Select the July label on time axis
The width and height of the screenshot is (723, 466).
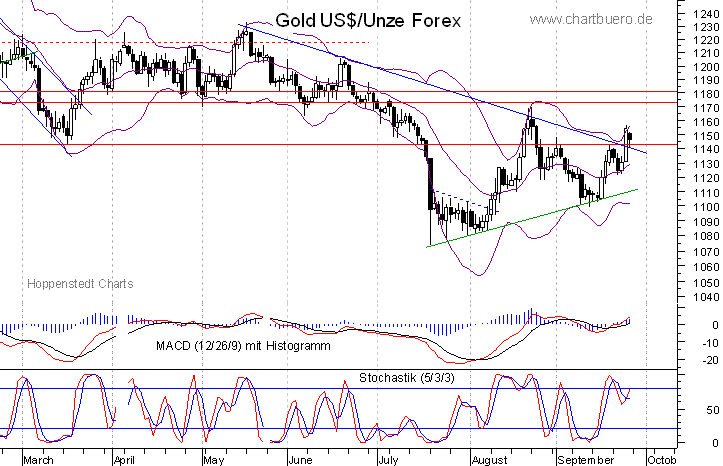389,458
